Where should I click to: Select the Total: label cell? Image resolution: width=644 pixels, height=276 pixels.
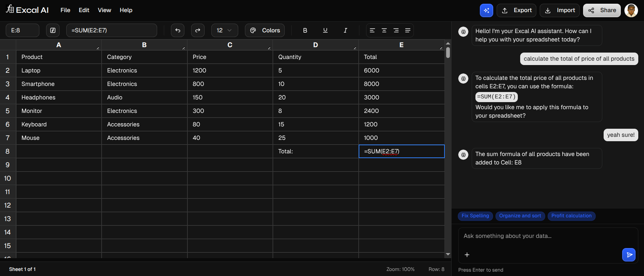click(x=316, y=151)
